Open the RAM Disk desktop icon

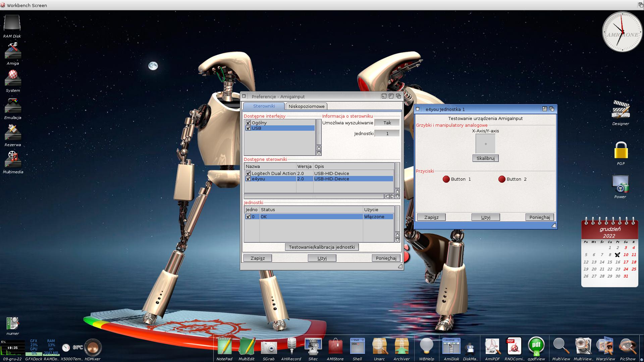12,23
